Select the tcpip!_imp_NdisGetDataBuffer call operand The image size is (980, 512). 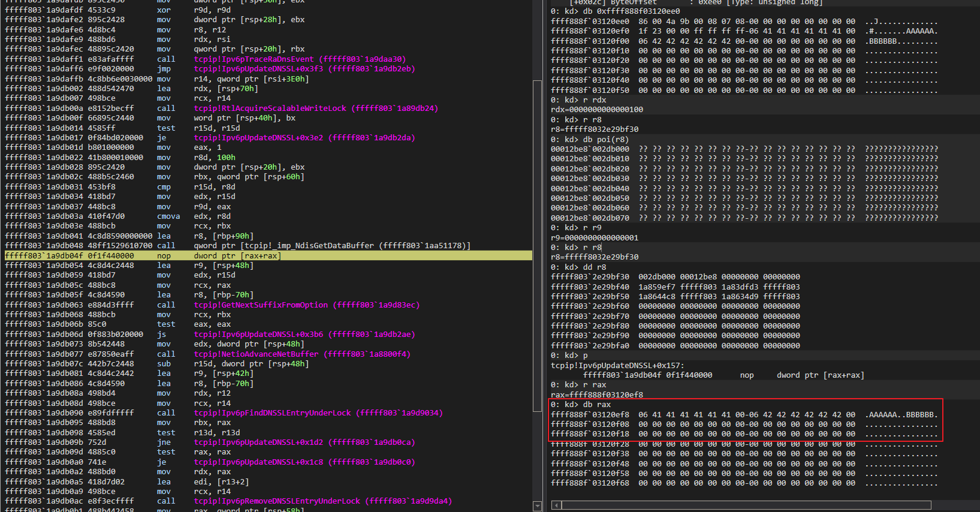tap(332, 246)
